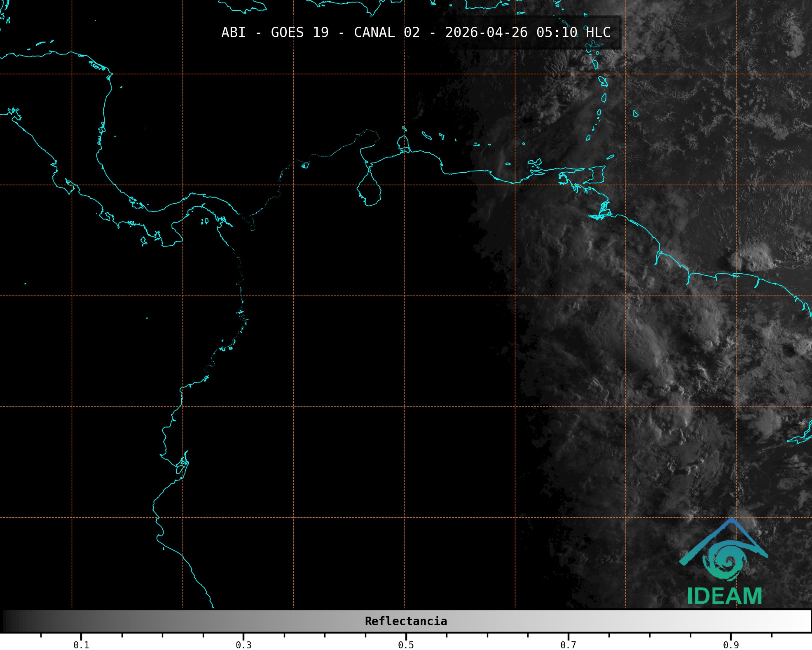
Task: Click the Barbados island outline
Action: (635, 114)
